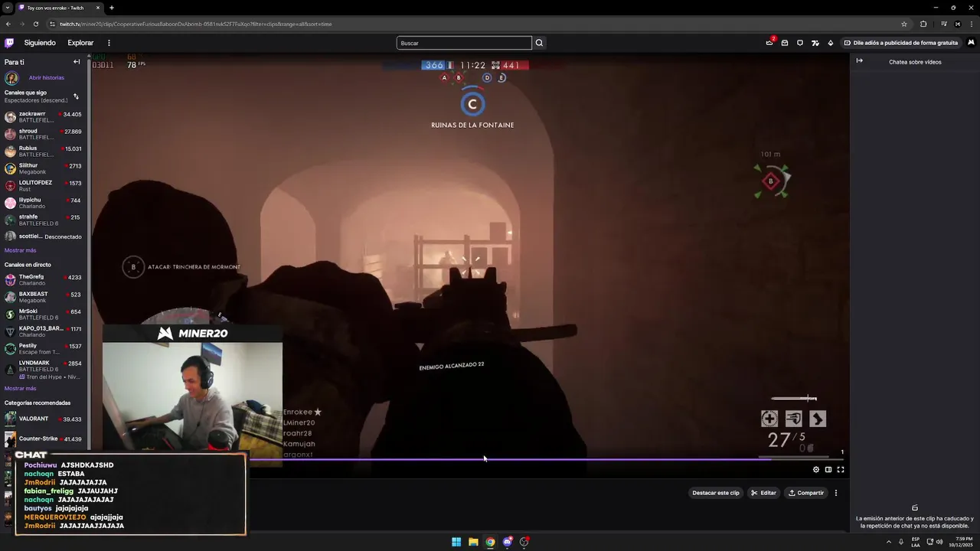Open BAXBEAST live channel
Viewport: 980px width, 551px height.
point(44,297)
